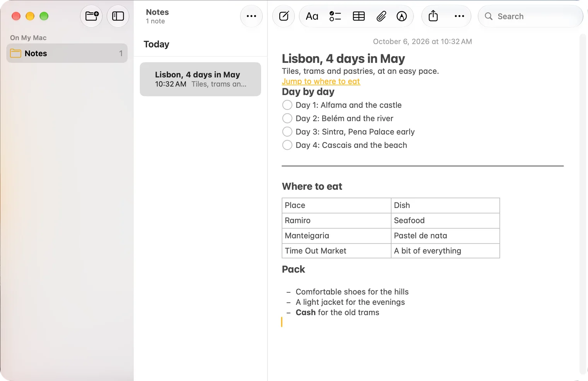
Task: Create a new folder
Action: 92,16
